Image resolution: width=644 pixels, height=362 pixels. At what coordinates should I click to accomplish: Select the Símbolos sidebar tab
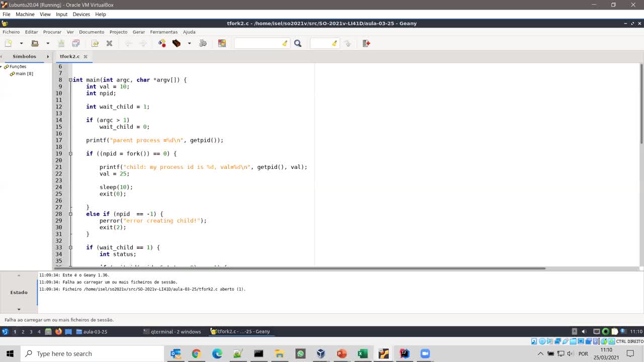(24, 56)
